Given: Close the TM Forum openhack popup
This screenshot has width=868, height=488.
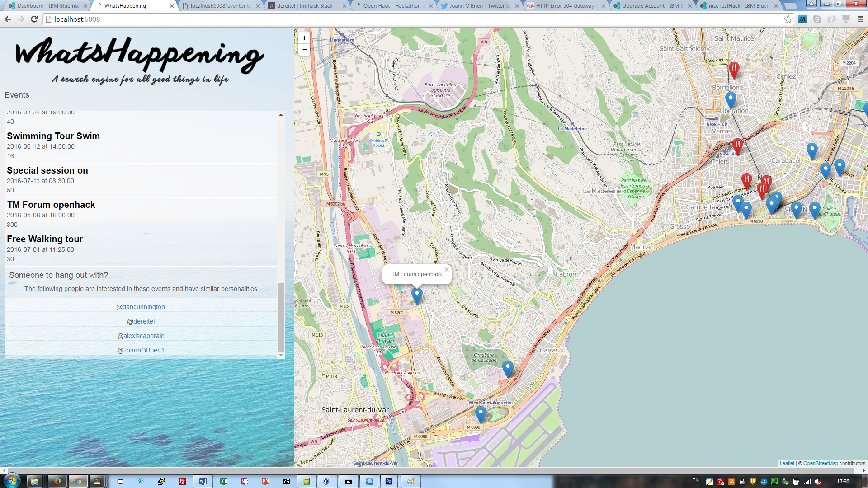Looking at the screenshot, I should tap(446, 270).
